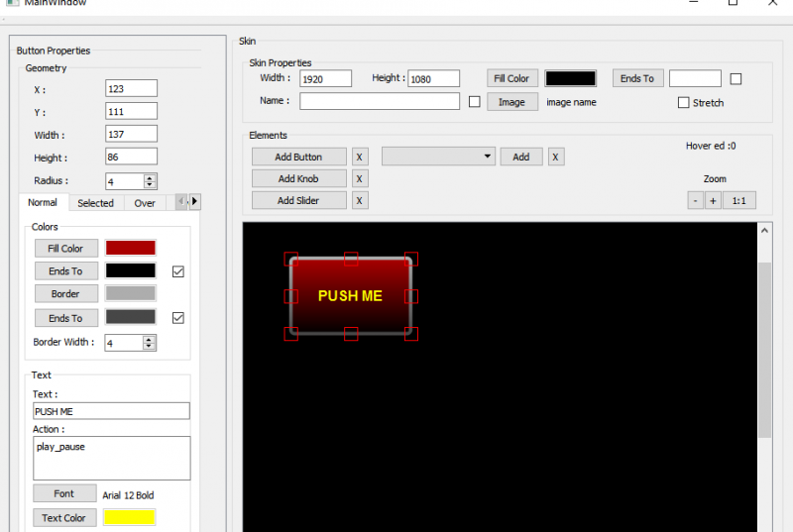
Task: Switch to the Over tab
Action: pyautogui.click(x=145, y=203)
